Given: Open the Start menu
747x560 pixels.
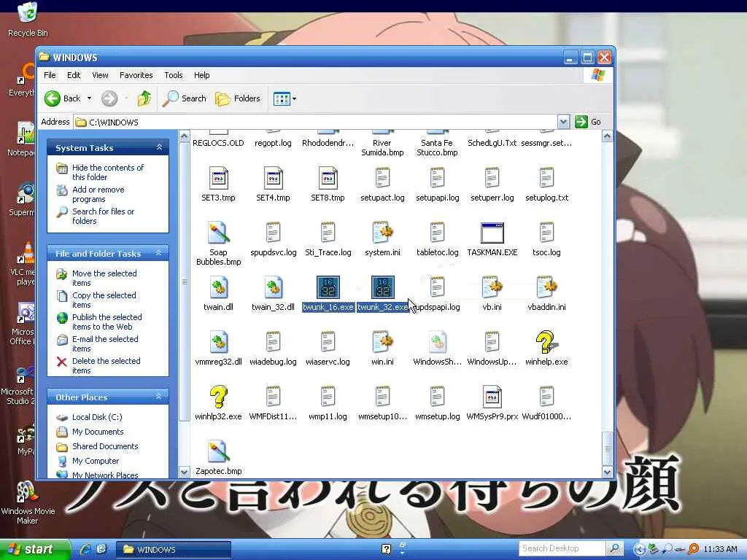Looking at the screenshot, I should 34,550.
